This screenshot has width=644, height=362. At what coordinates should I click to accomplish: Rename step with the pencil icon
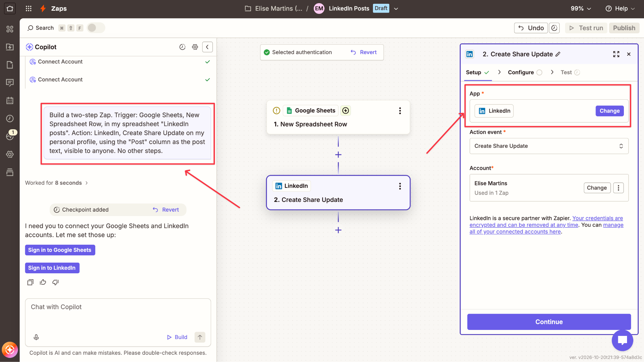(558, 54)
